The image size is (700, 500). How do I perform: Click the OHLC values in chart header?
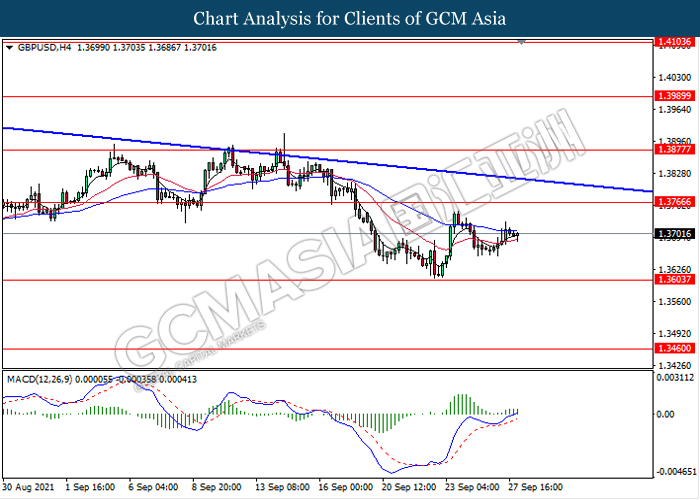(147, 47)
